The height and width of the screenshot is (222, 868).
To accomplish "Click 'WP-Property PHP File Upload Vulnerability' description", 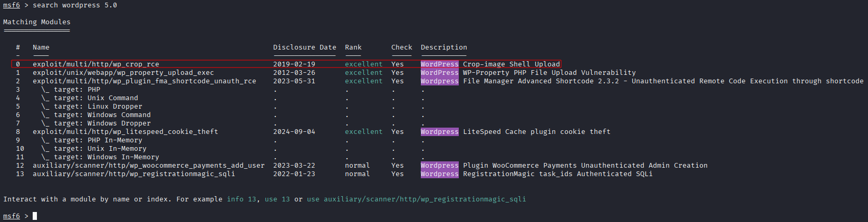I will (549, 73).
